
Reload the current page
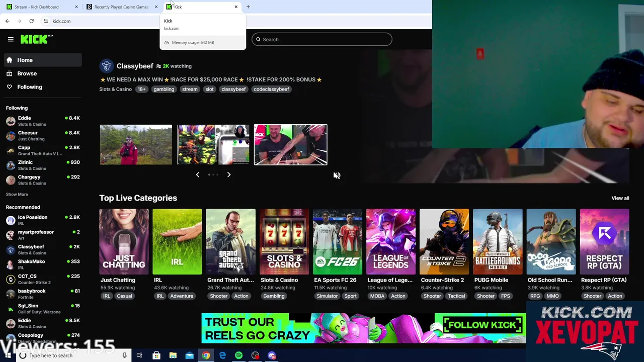[31, 21]
